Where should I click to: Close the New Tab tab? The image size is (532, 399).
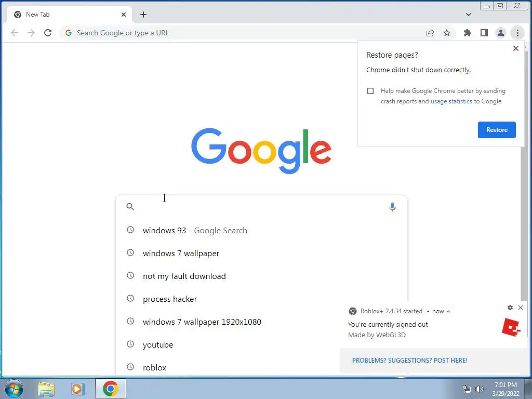pos(124,15)
